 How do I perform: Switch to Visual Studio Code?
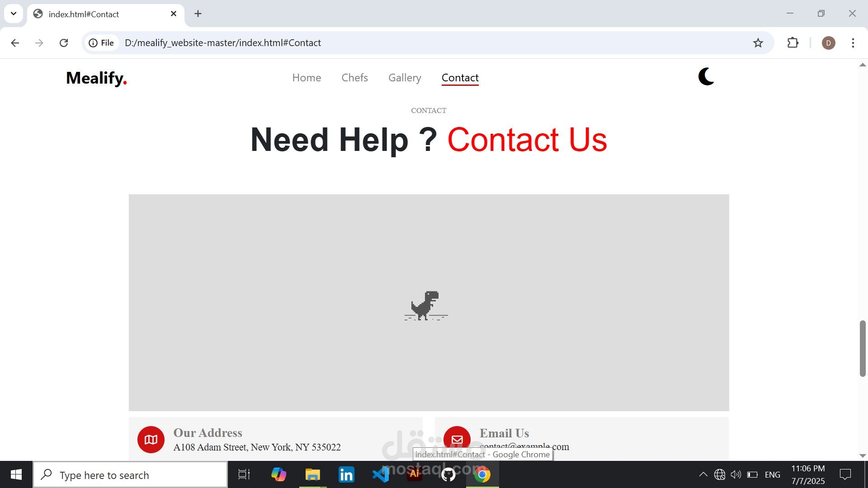(x=380, y=475)
